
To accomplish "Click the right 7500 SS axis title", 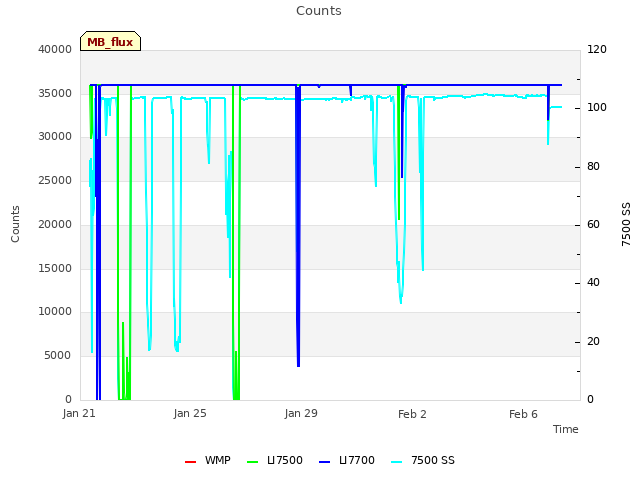I will 626,224.
